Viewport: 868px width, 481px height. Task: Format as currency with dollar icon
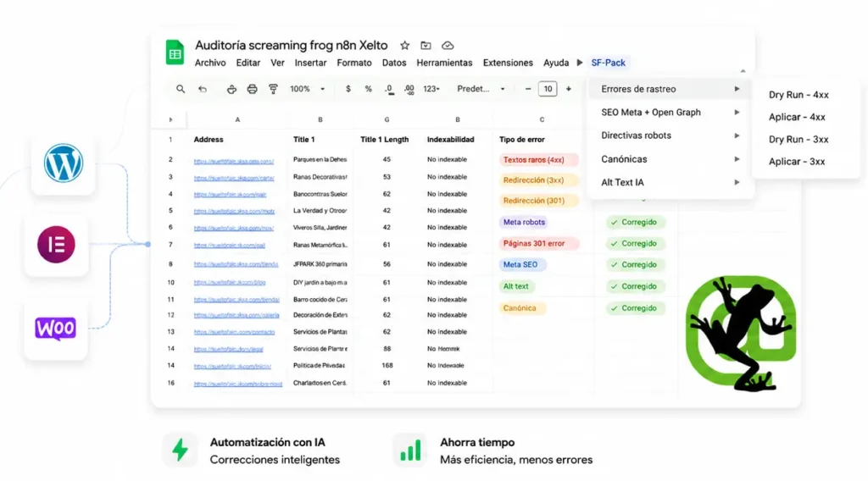coord(348,88)
